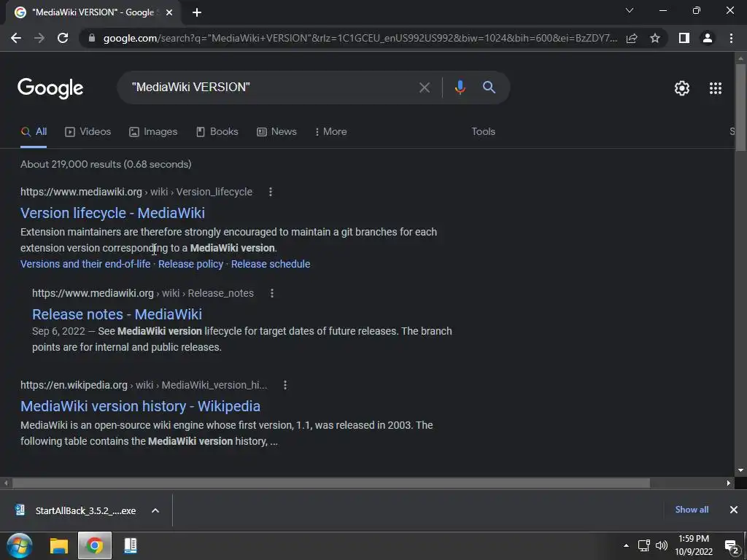Open the Release policy sitelink
The height and width of the screenshot is (560, 747).
pos(190,264)
